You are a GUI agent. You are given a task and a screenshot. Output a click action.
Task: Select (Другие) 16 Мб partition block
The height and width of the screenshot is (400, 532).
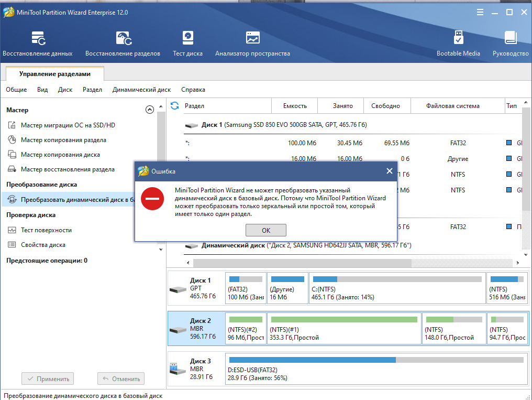point(287,288)
